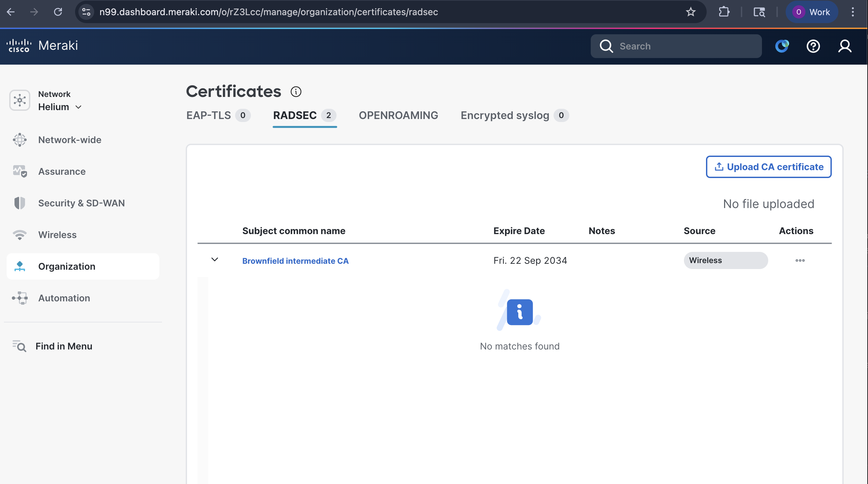Switch to the OPENROAMING tab
Screen dimensions: 868x484
pyautogui.click(x=398, y=115)
